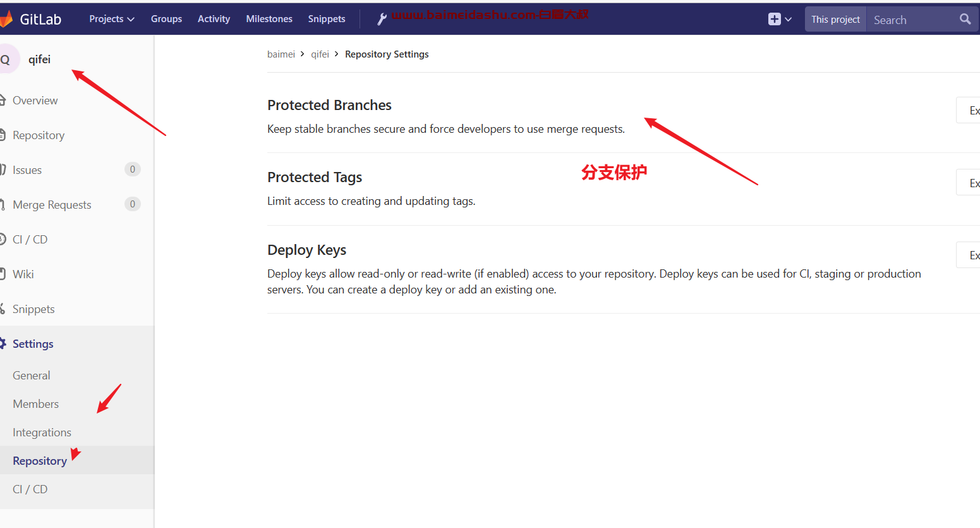The image size is (980, 528).
Task: Click the Deploy Keys heading
Action: pos(306,250)
